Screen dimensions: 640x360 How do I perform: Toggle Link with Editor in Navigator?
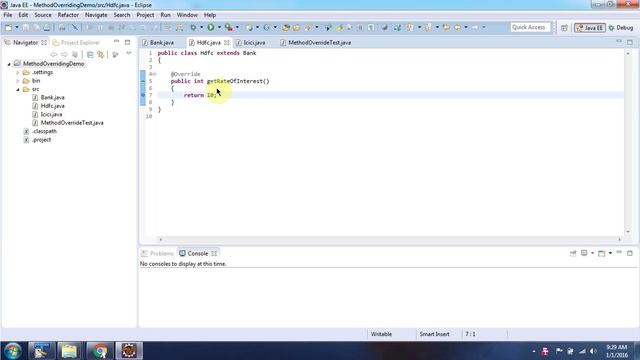[101, 54]
